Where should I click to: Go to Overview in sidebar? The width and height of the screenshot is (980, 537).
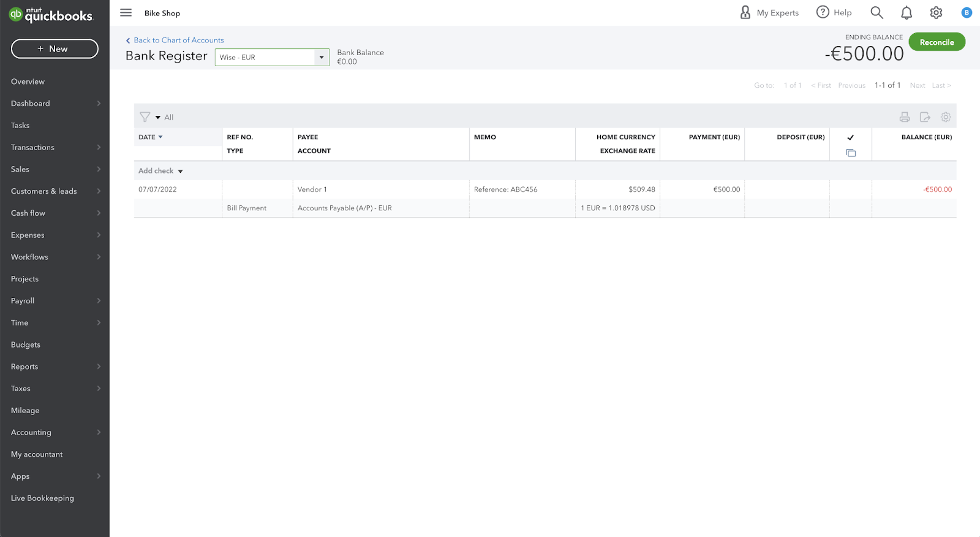click(x=28, y=82)
